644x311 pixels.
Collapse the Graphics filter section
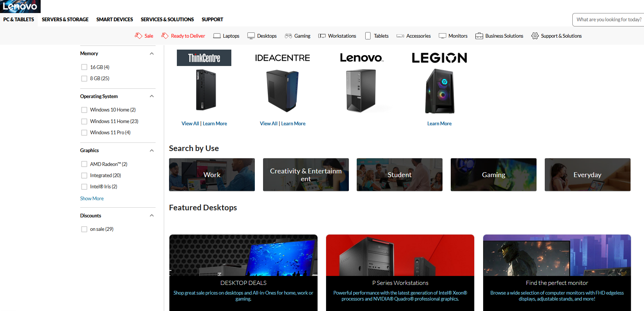click(152, 150)
